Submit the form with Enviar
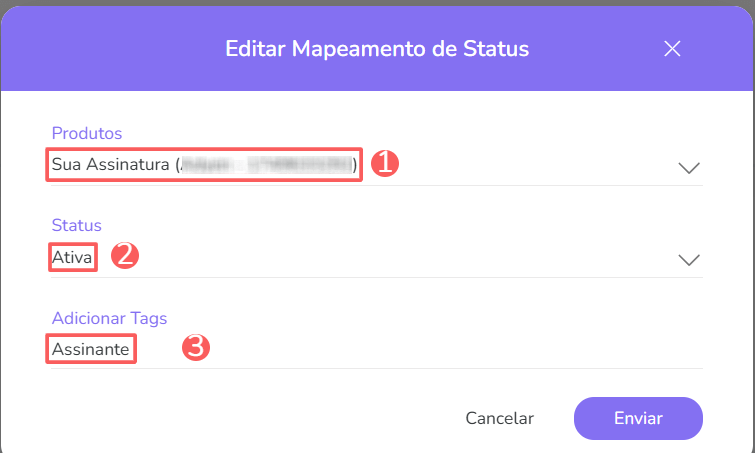This screenshot has width=755, height=453. [638, 418]
